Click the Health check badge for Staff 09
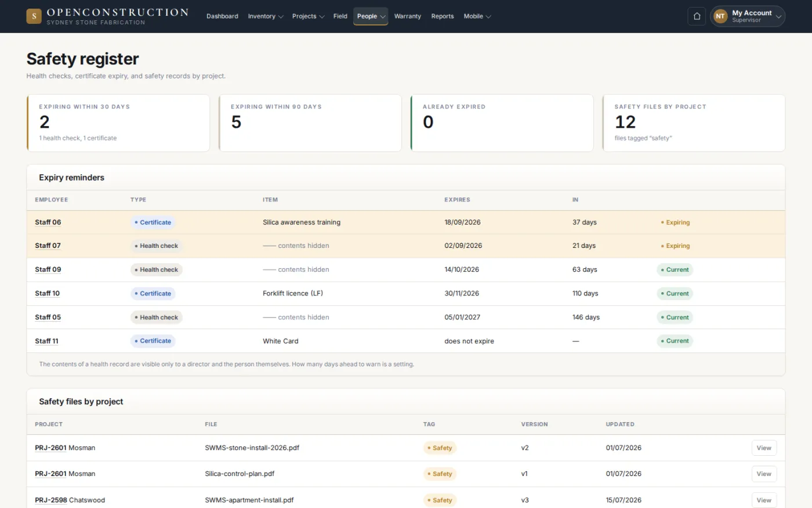The width and height of the screenshot is (812, 508). (157, 269)
